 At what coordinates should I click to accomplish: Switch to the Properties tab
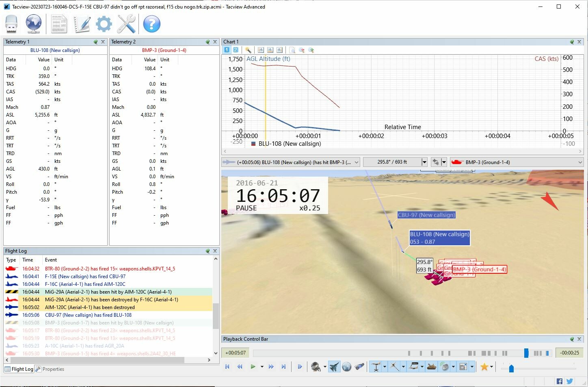pos(50,369)
